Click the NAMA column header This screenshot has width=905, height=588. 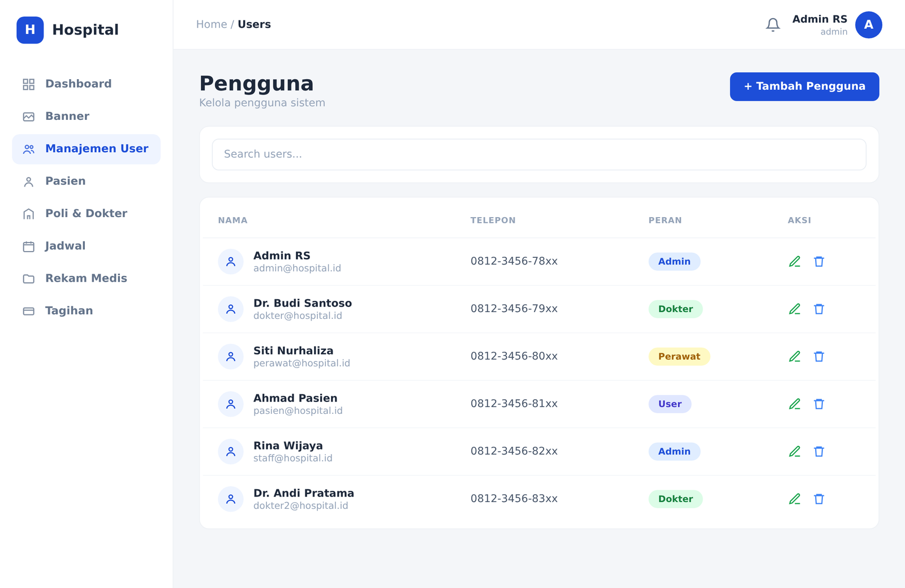(x=232, y=220)
